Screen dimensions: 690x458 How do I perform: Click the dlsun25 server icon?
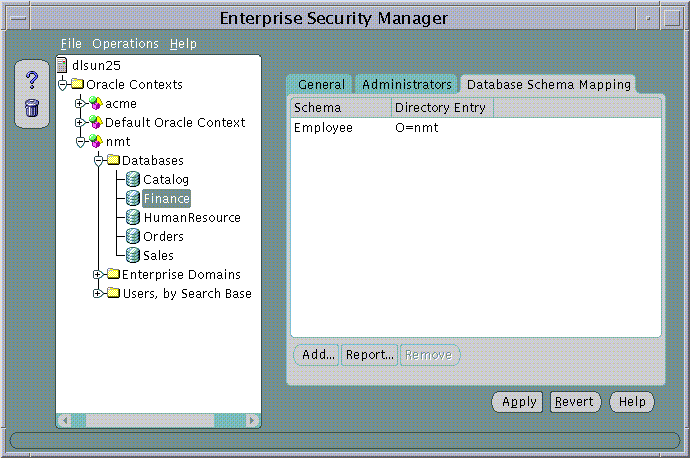[x=63, y=66]
